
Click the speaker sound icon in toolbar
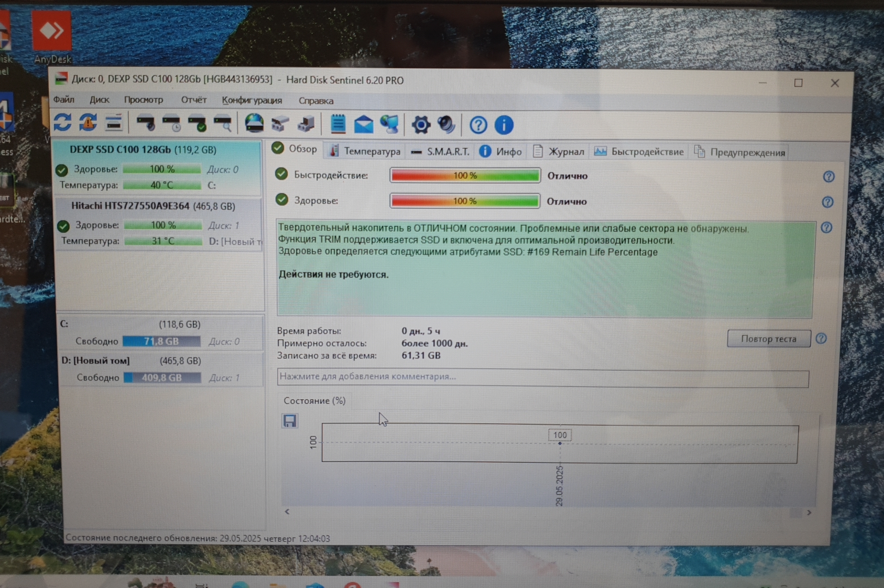(x=446, y=125)
